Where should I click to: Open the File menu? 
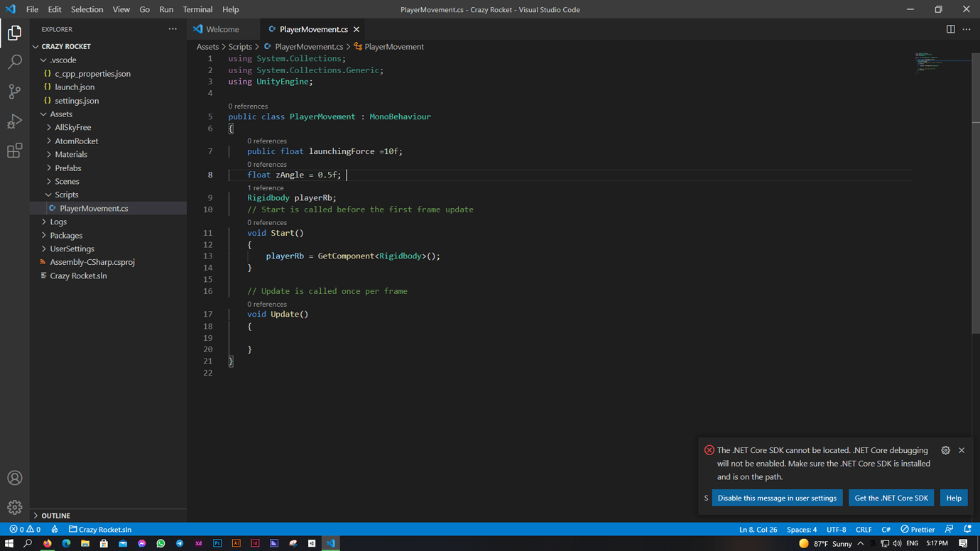pos(32,9)
